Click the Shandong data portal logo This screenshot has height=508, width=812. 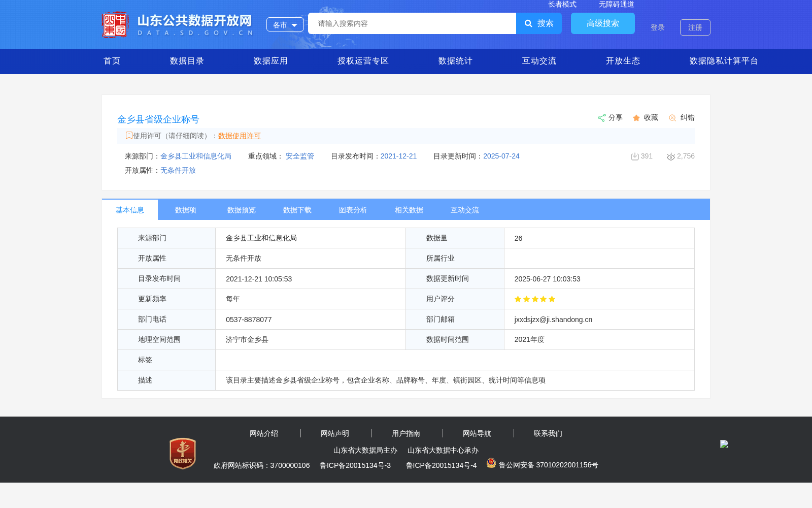point(178,24)
